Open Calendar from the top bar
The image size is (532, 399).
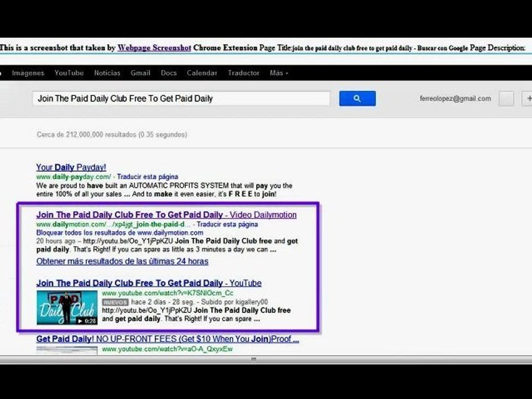[x=202, y=73]
